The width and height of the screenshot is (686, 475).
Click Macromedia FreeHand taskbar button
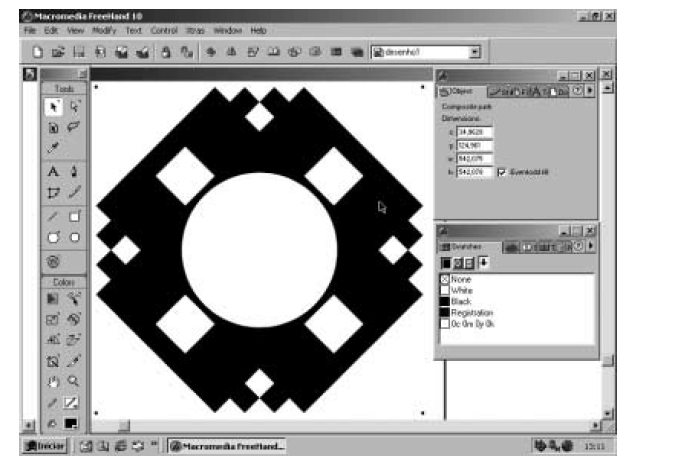227,445
